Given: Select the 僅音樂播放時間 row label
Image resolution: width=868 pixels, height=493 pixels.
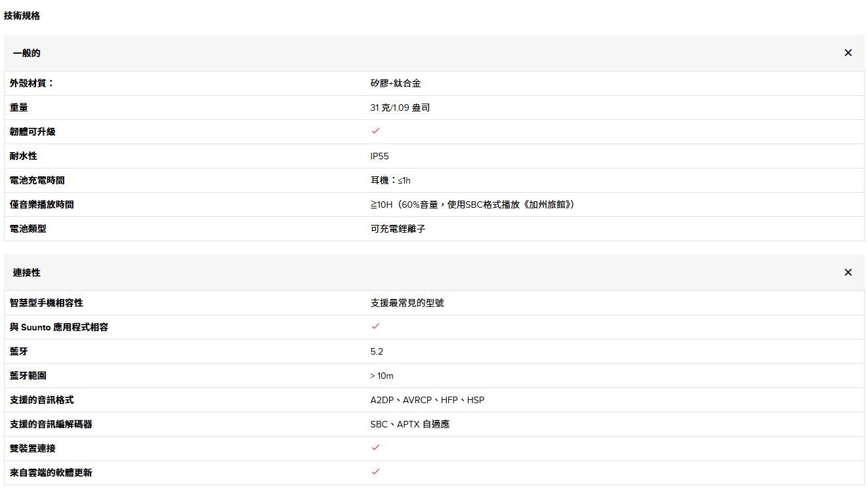Looking at the screenshot, I should pos(41,205).
